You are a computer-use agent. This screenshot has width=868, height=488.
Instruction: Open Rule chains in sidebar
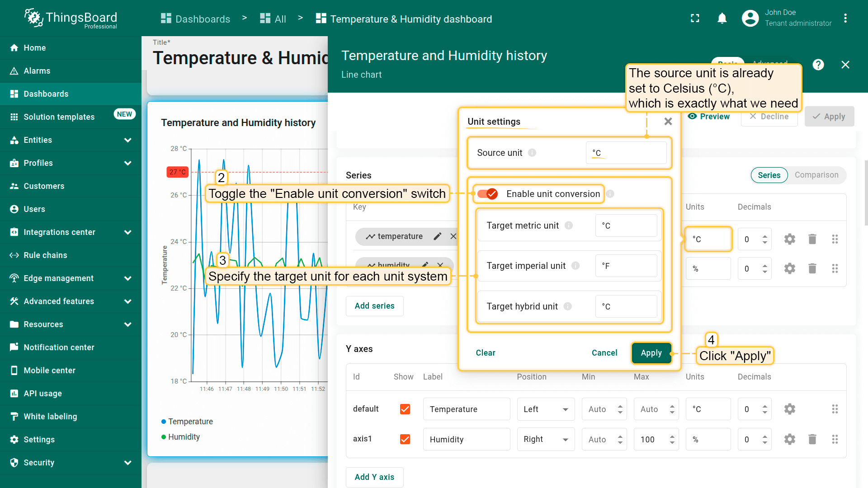(x=45, y=255)
